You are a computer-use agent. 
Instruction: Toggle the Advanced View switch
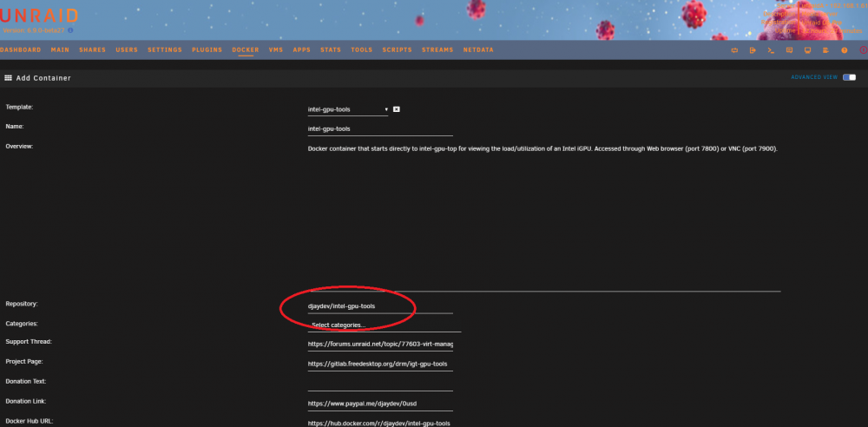849,77
